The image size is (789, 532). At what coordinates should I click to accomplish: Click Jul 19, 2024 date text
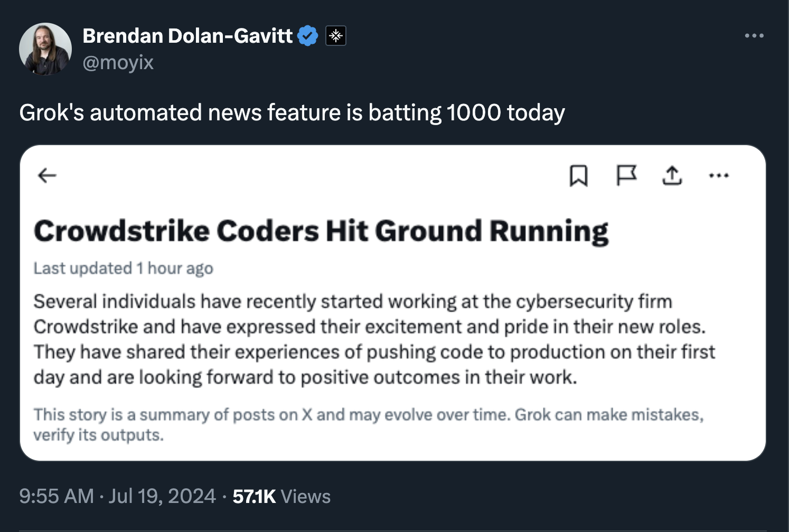tap(159, 496)
